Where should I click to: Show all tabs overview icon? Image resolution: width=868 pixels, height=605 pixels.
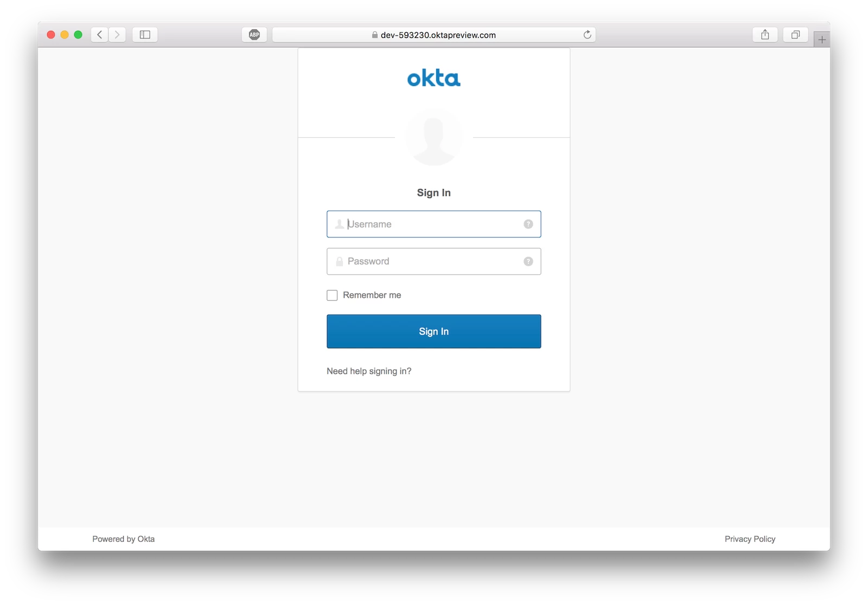pos(795,35)
